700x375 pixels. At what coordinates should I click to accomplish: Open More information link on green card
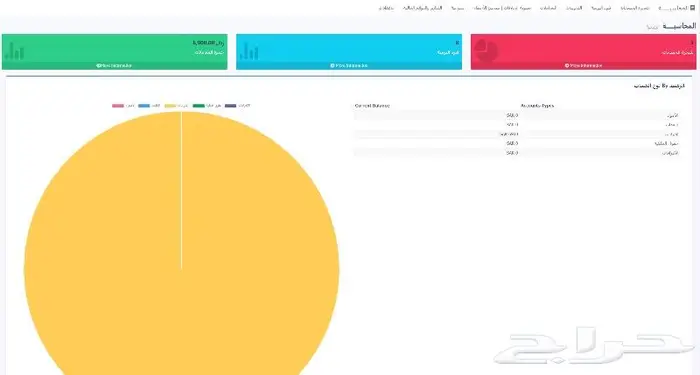click(x=114, y=66)
